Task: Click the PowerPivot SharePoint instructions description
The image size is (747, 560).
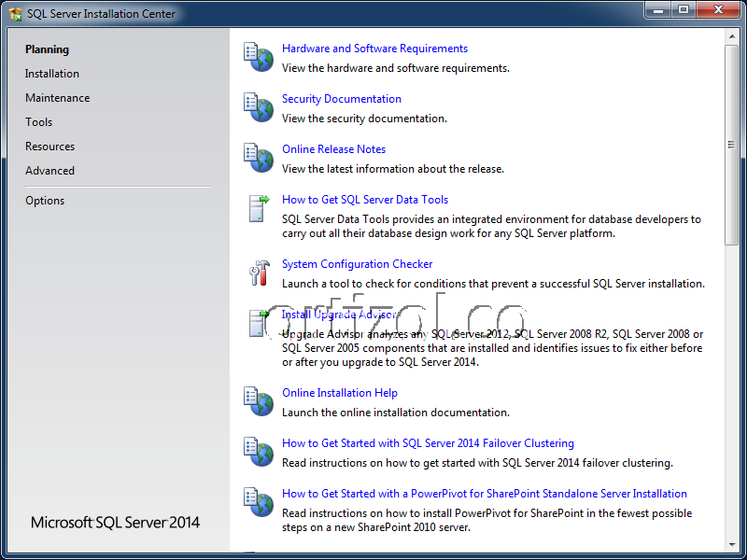Action: click(486, 521)
